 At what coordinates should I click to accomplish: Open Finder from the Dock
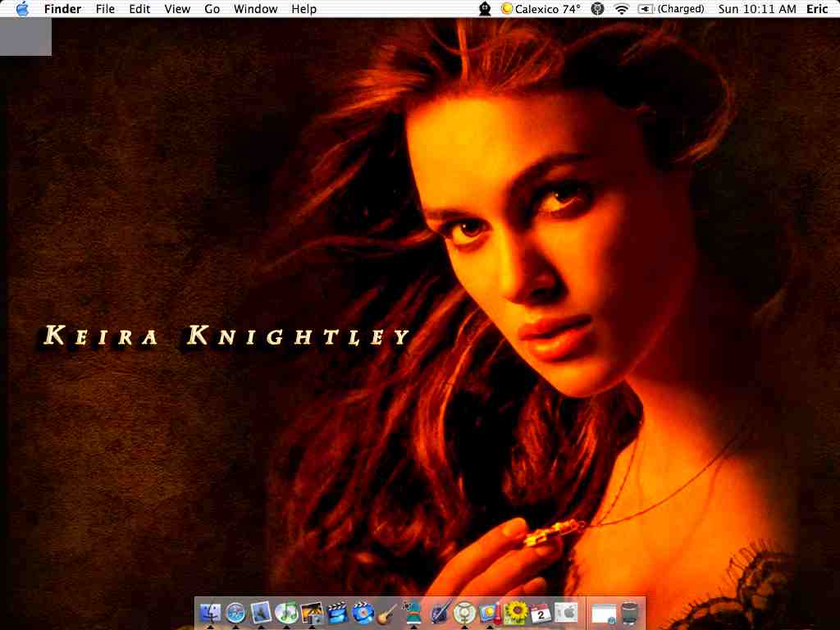coord(210,613)
